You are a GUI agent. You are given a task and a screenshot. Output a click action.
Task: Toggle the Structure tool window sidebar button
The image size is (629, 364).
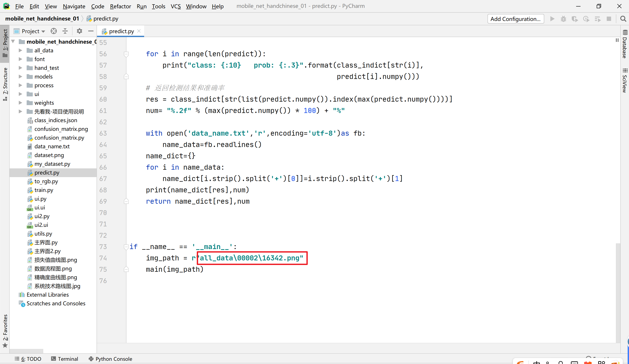click(x=5, y=84)
